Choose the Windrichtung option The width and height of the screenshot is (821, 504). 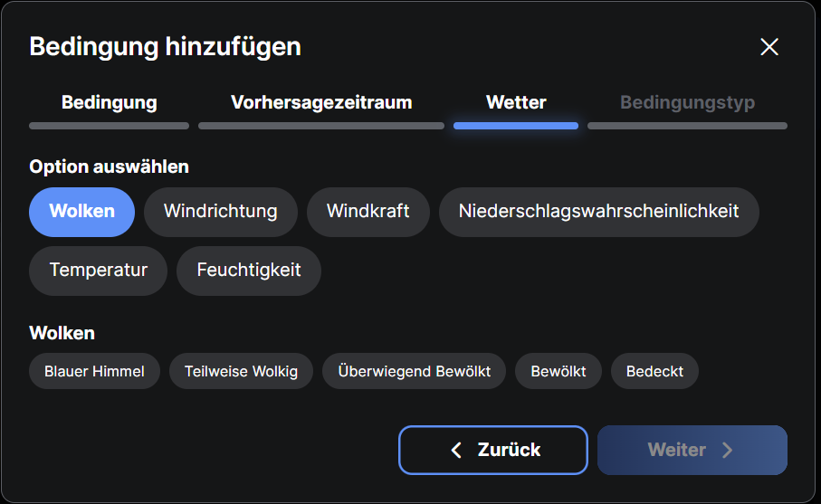(x=220, y=212)
